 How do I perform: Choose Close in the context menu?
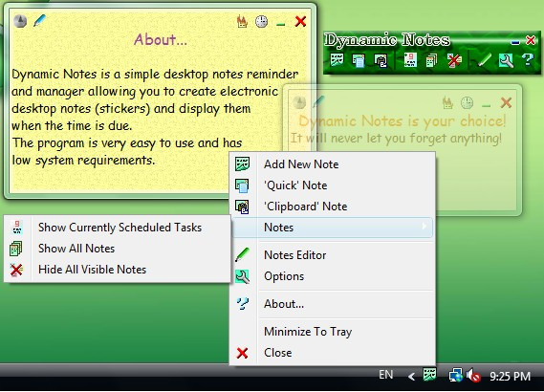pyautogui.click(x=333, y=353)
